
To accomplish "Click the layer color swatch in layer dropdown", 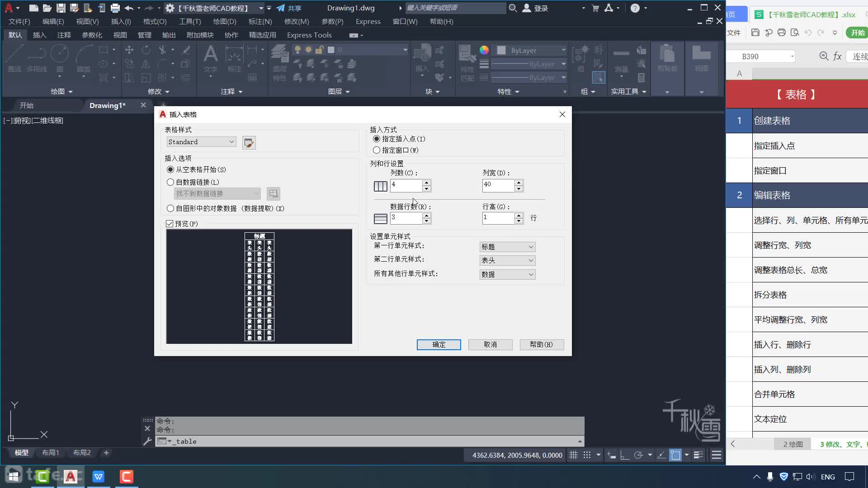I will pyautogui.click(x=331, y=50).
